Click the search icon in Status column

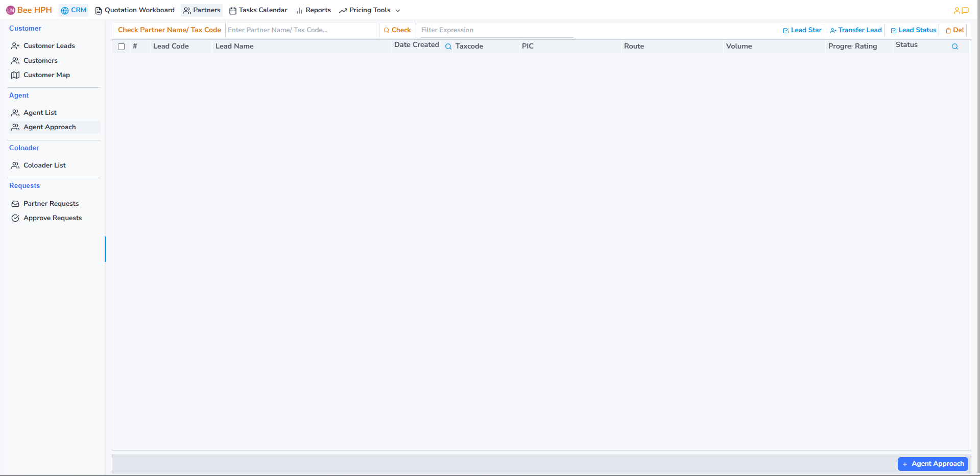(x=954, y=46)
